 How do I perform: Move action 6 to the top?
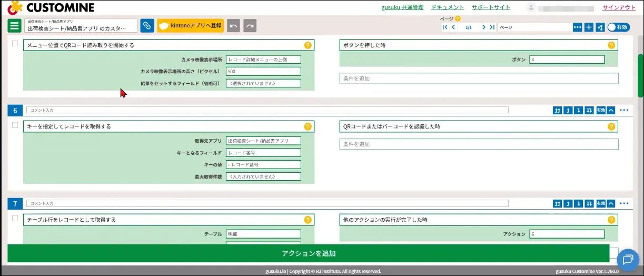pyautogui.click(x=558, y=110)
